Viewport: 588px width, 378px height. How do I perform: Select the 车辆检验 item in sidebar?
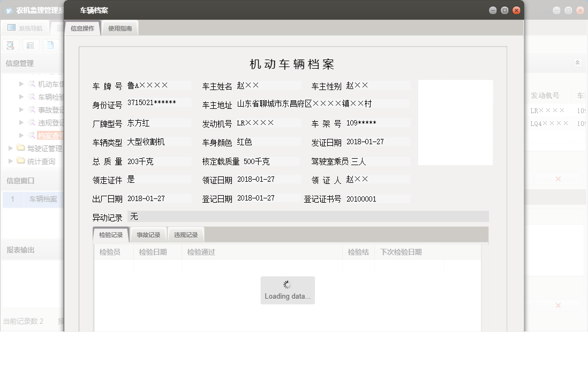48,96
